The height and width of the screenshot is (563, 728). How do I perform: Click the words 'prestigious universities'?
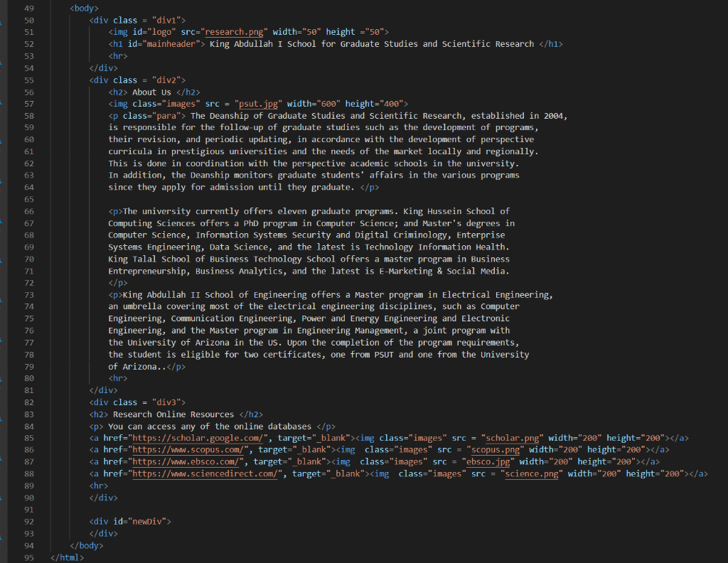(230, 152)
